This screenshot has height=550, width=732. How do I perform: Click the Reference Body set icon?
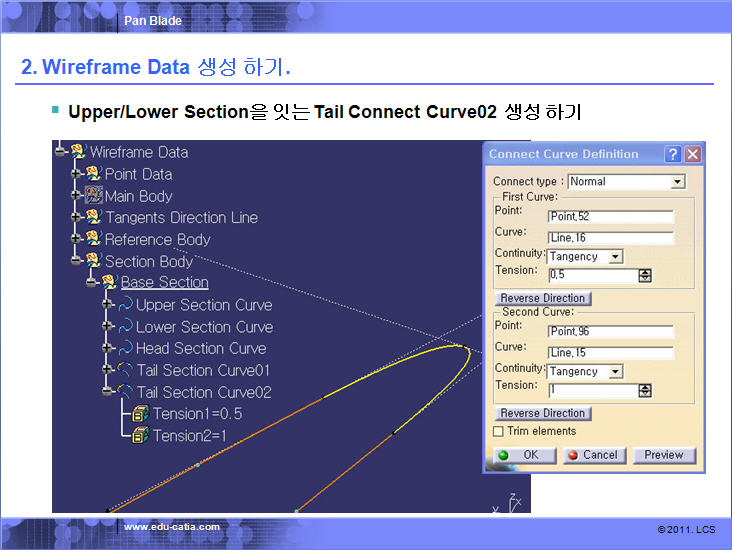click(94, 240)
